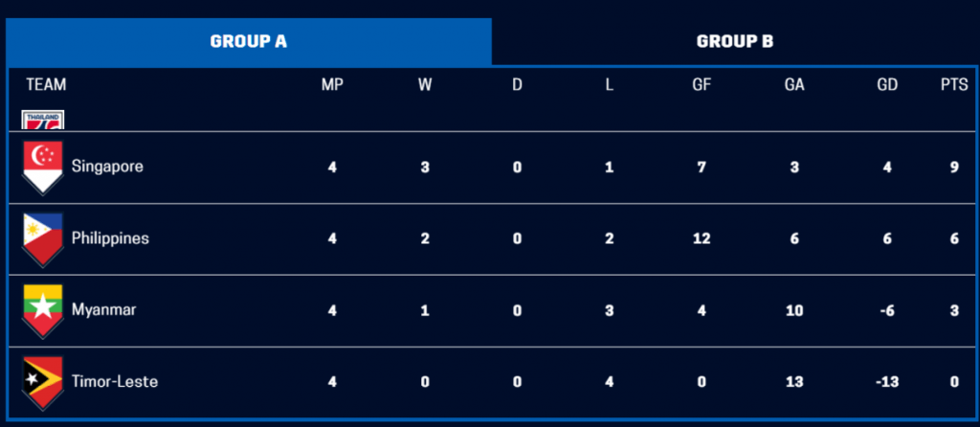Click the PTS column header
Image resolution: width=980 pixels, height=427 pixels.
click(x=954, y=84)
